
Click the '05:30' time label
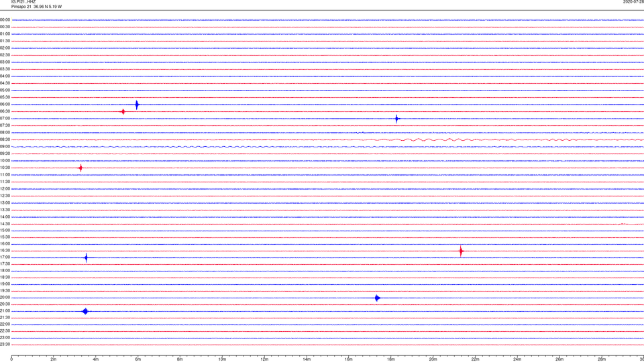5,97
